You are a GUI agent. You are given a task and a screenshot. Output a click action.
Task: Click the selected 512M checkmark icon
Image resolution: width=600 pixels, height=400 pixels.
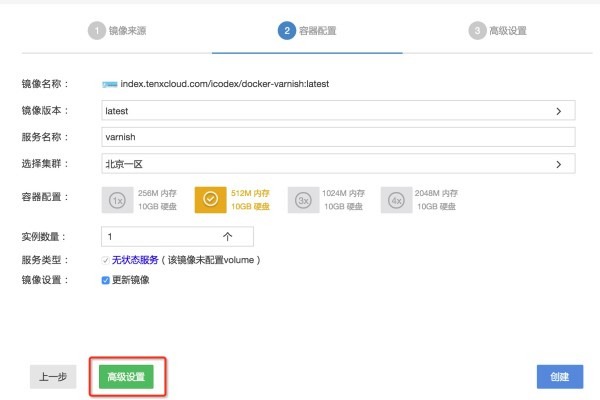(210, 201)
